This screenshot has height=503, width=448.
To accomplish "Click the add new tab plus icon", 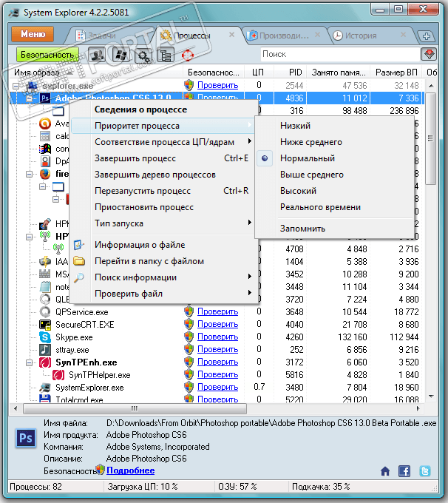I will pyautogui.click(x=427, y=36).
